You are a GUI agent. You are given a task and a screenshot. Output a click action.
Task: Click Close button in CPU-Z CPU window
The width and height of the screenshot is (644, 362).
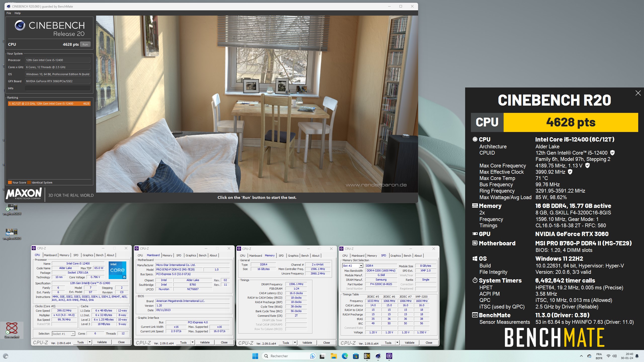[121, 342]
